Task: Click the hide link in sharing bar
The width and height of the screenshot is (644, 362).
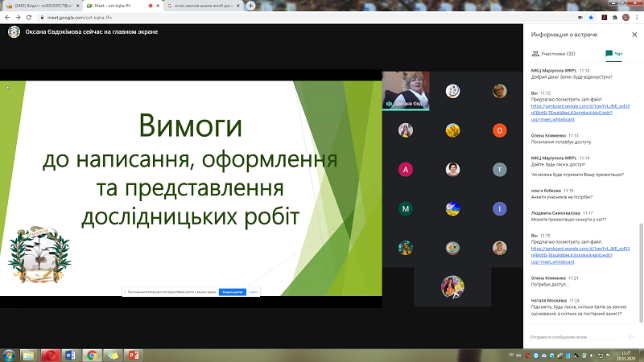Action: pyautogui.click(x=253, y=292)
